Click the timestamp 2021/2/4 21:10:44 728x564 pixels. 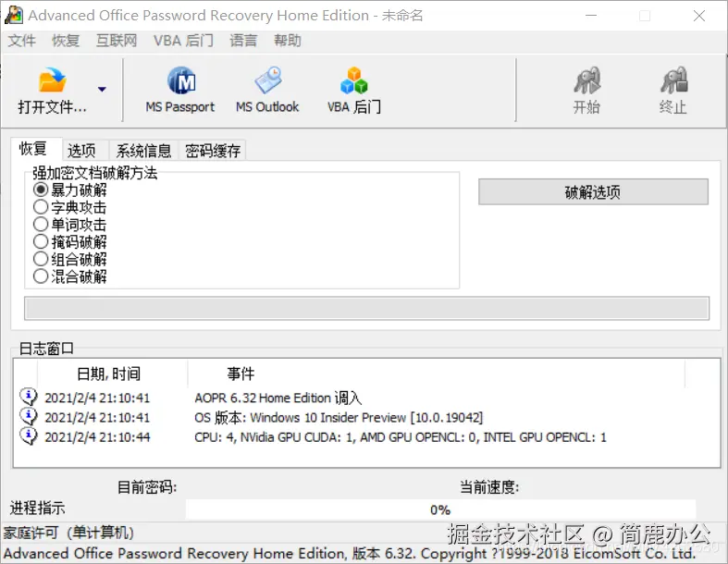(97, 437)
